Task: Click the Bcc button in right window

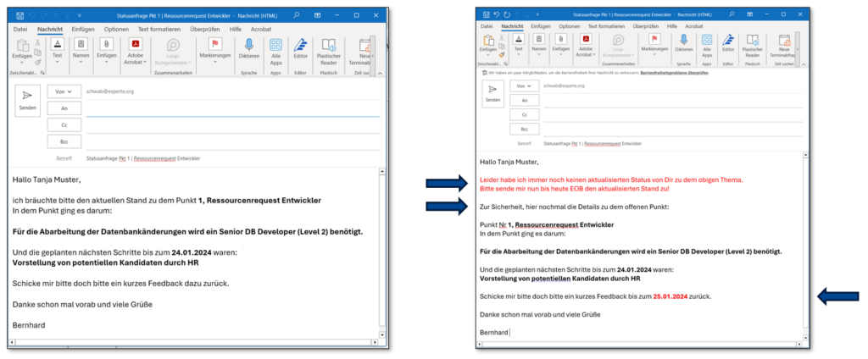Action: tap(524, 129)
